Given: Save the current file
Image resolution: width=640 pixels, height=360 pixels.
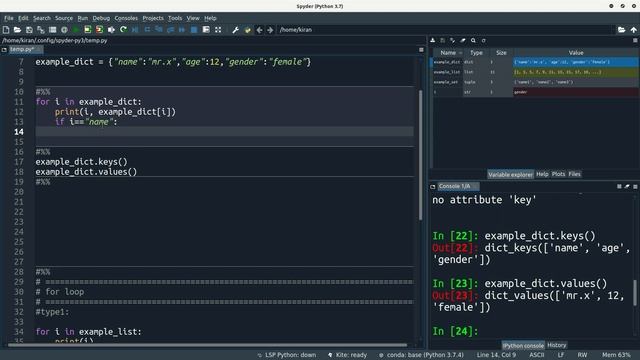Looking at the screenshot, I should (x=29, y=30).
